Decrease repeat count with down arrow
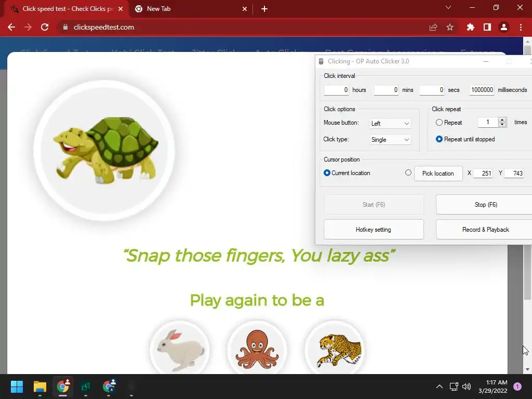 [x=502, y=125]
